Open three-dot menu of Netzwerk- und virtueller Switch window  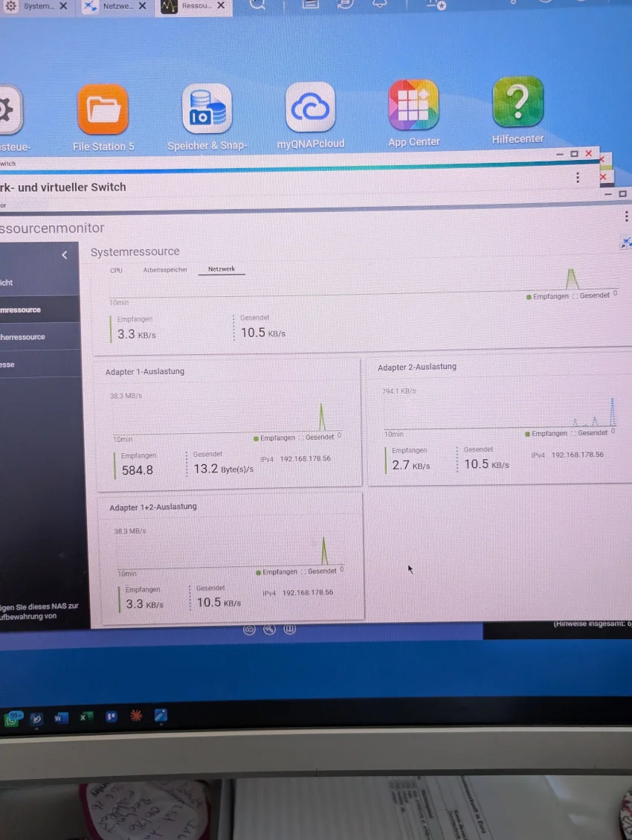578,177
